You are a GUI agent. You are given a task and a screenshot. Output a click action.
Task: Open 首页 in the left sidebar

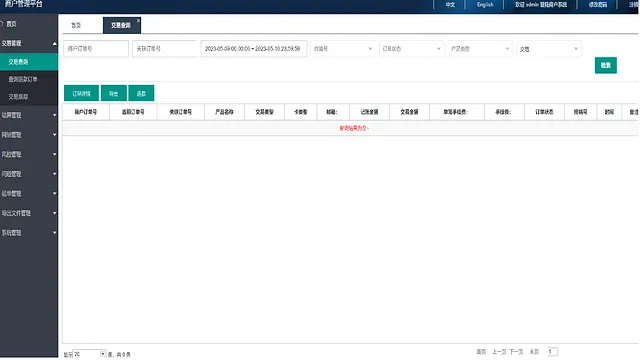[11, 24]
